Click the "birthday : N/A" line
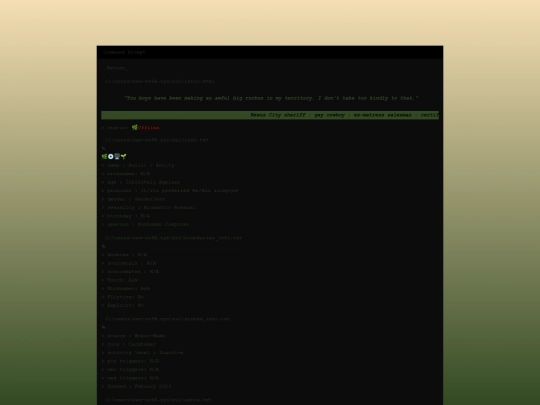The image size is (540, 405). (126, 216)
